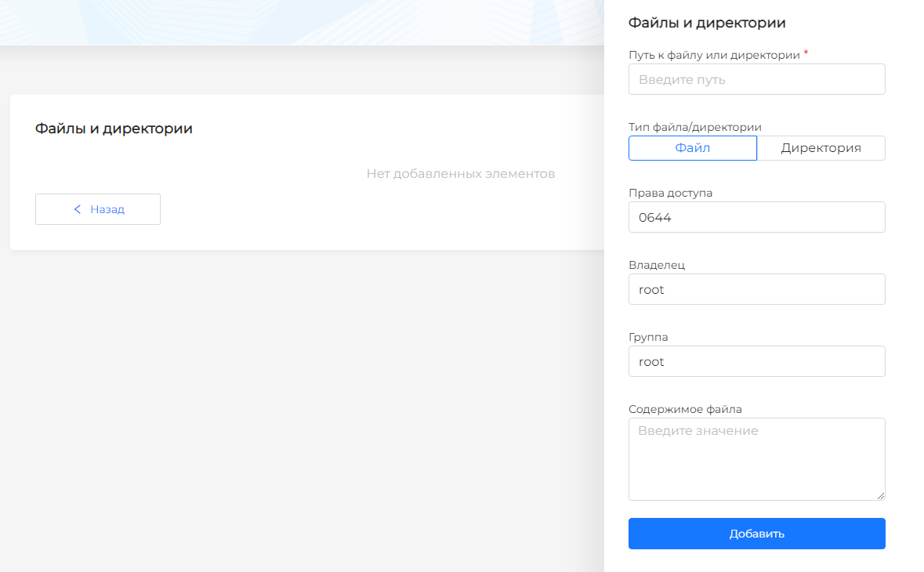Focus the Содержимое файла text area
Viewport: 924px width, 572px height.
point(756,458)
